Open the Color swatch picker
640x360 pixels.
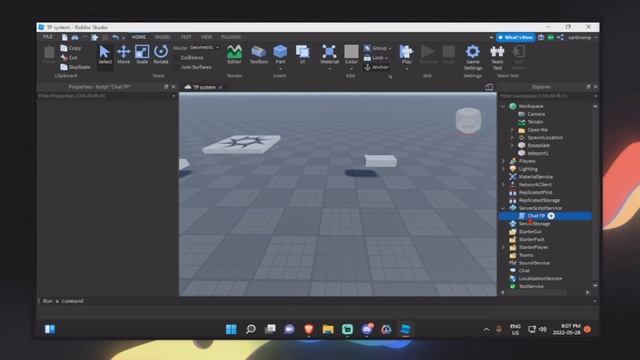coord(351,52)
